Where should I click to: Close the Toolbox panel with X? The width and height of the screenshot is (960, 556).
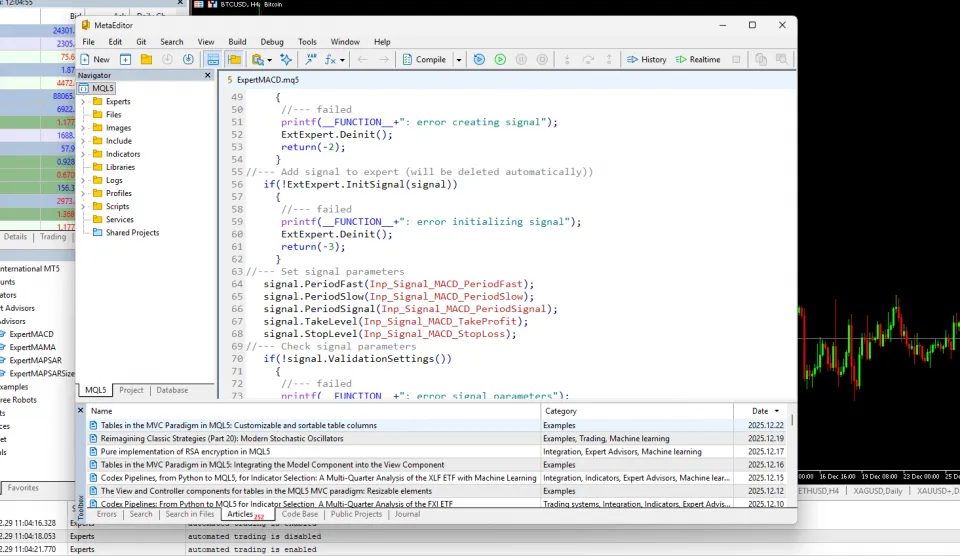81,410
